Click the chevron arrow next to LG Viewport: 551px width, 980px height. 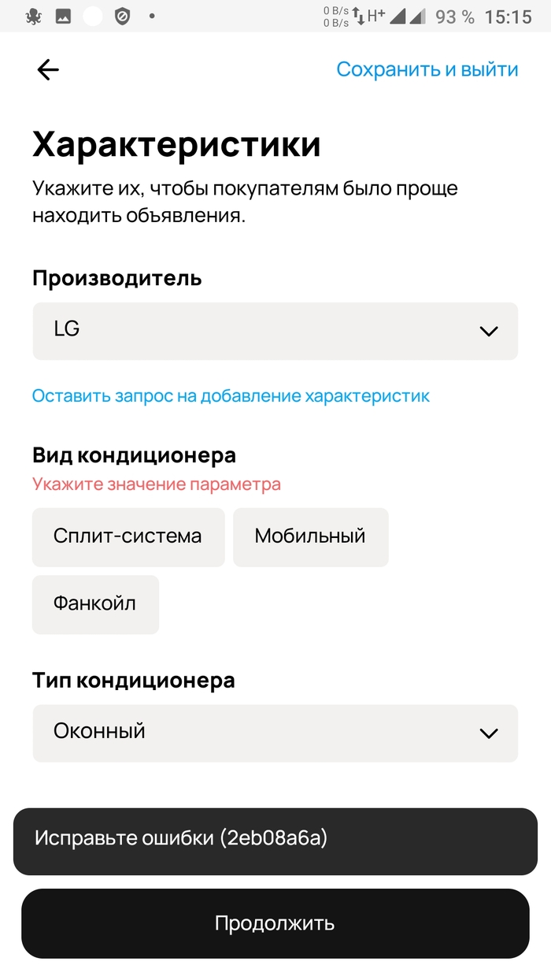coord(489,331)
